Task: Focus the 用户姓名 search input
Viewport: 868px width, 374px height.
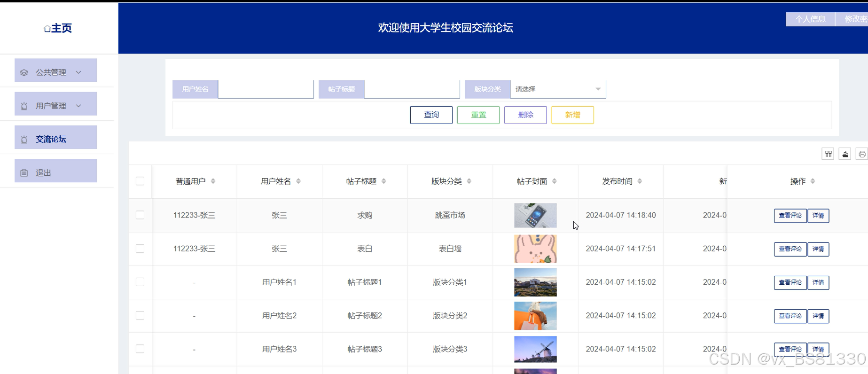Action: point(266,89)
